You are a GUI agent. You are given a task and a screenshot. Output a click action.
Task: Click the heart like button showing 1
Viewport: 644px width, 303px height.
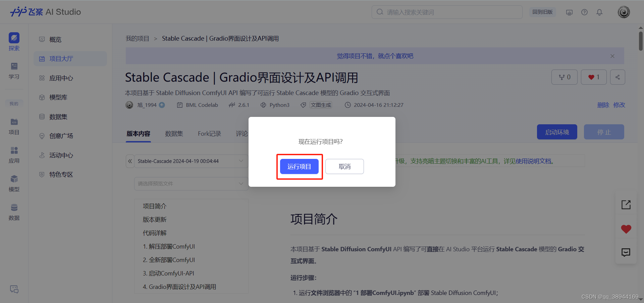pos(594,77)
